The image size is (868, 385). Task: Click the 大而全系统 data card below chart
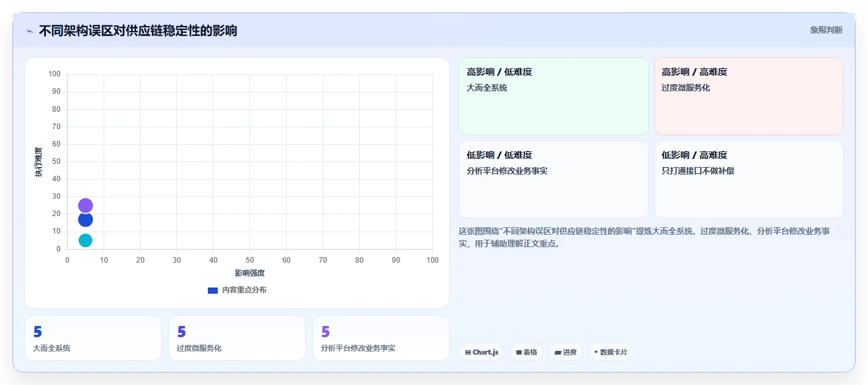[x=93, y=338]
